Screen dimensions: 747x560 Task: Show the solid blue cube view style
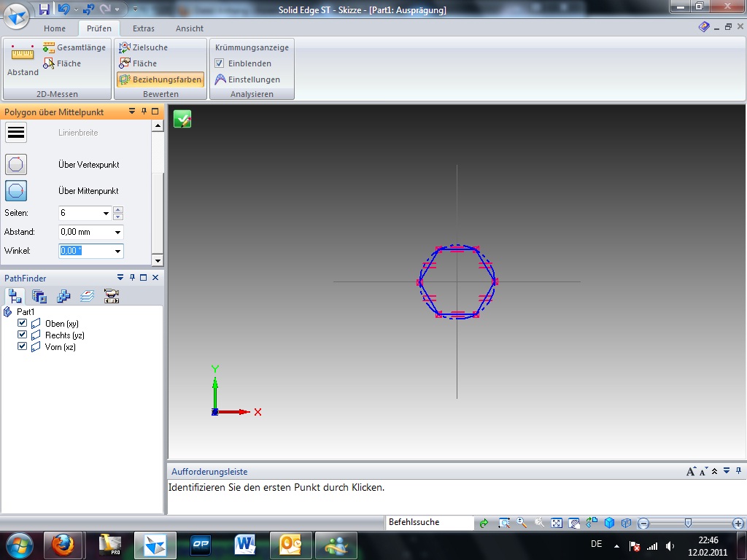pos(609,523)
